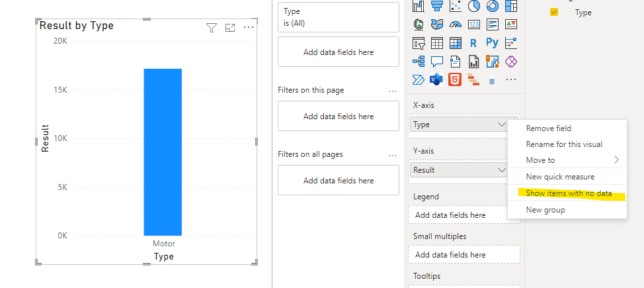
Task: Get more visuals via ellipsis
Action: pos(511,79)
